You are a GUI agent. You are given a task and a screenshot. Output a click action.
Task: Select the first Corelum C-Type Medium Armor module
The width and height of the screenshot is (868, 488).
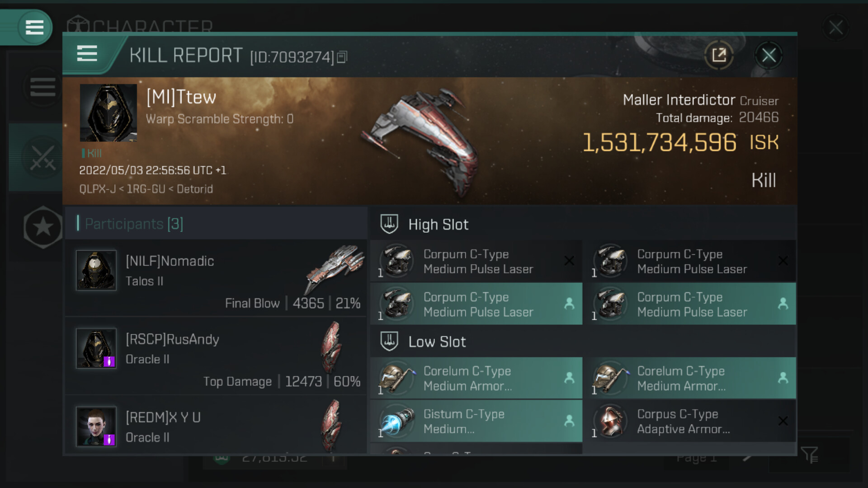tap(476, 378)
